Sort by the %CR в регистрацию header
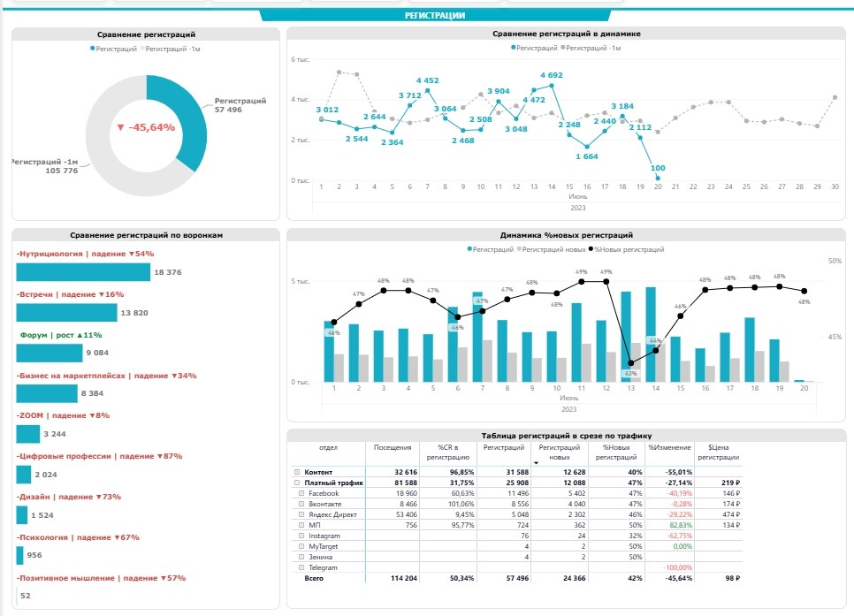 point(447,452)
